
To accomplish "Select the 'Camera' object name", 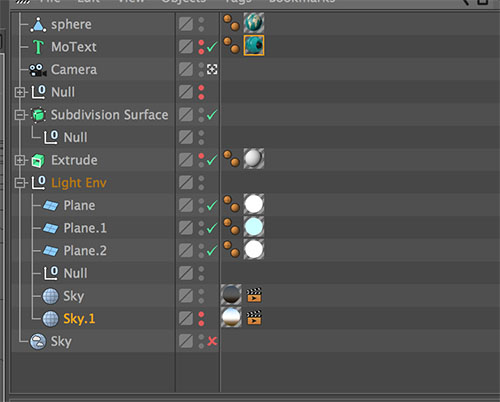I will [x=74, y=70].
